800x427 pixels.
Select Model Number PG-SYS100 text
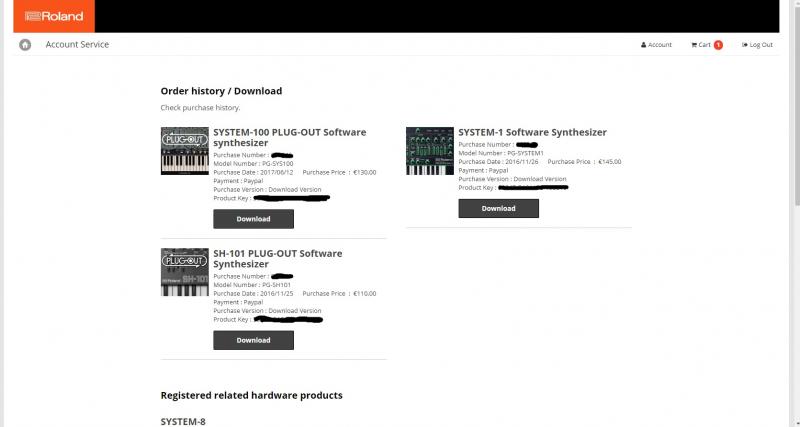pos(253,164)
